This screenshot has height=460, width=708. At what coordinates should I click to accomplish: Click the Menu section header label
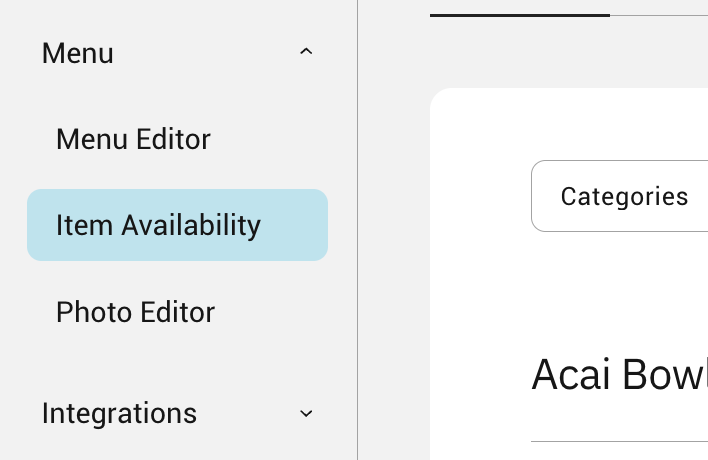pos(78,53)
